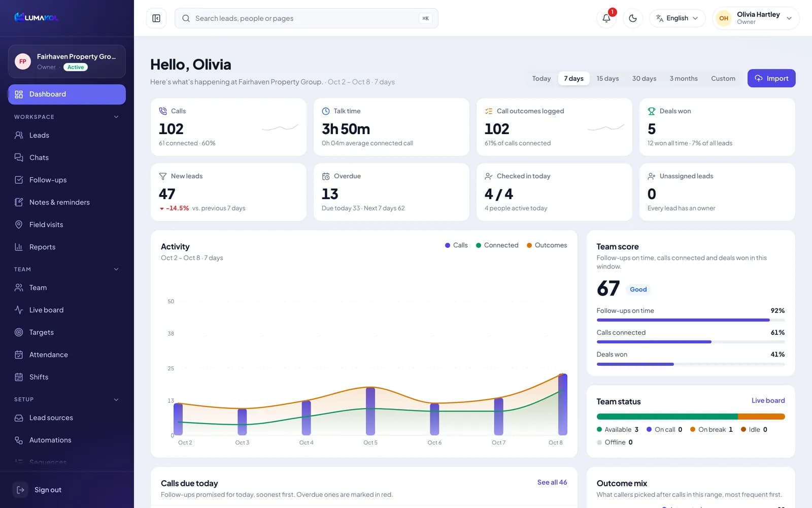Click See all 46 calls link
This screenshot has height=508, width=812.
552,482
